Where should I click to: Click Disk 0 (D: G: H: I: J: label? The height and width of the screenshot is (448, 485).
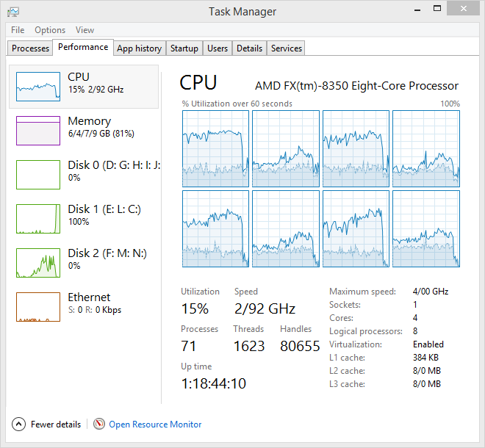click(114, 165)
